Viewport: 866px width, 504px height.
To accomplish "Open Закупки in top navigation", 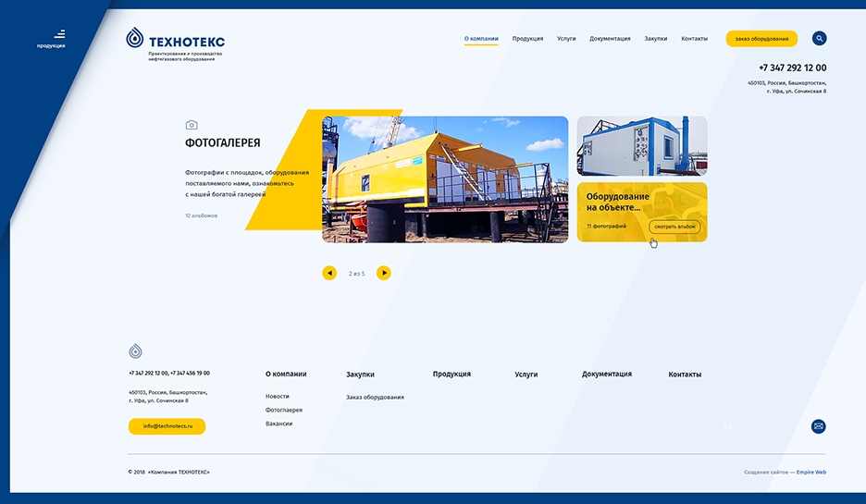I will [x=656, y=39].
